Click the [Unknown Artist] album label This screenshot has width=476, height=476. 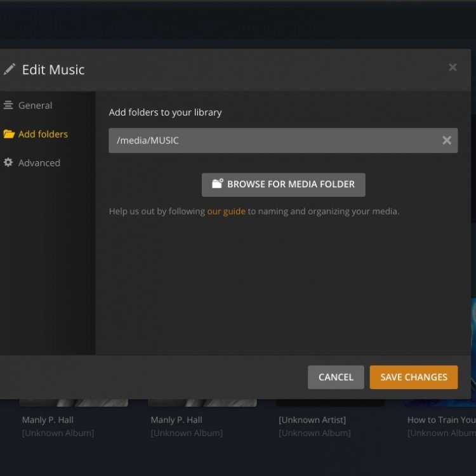click(x=312, y=420)
